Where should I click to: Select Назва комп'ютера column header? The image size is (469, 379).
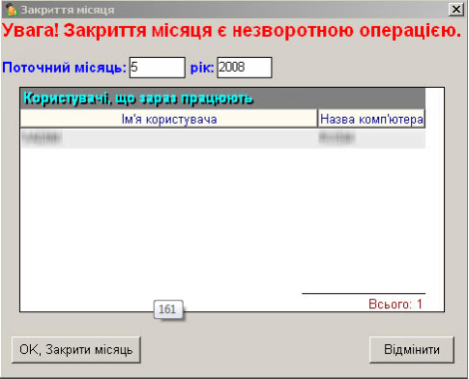point(371,119)
